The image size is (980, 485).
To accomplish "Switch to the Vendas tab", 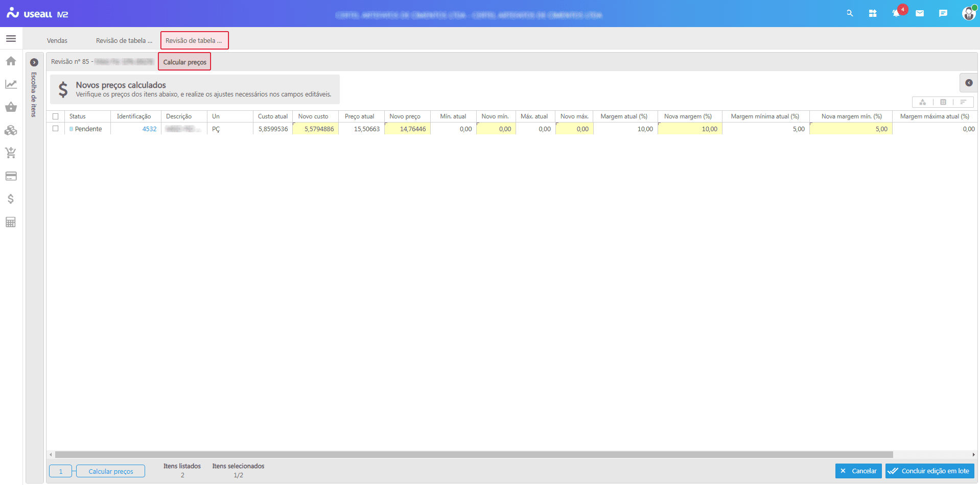I will click(57, 41).
